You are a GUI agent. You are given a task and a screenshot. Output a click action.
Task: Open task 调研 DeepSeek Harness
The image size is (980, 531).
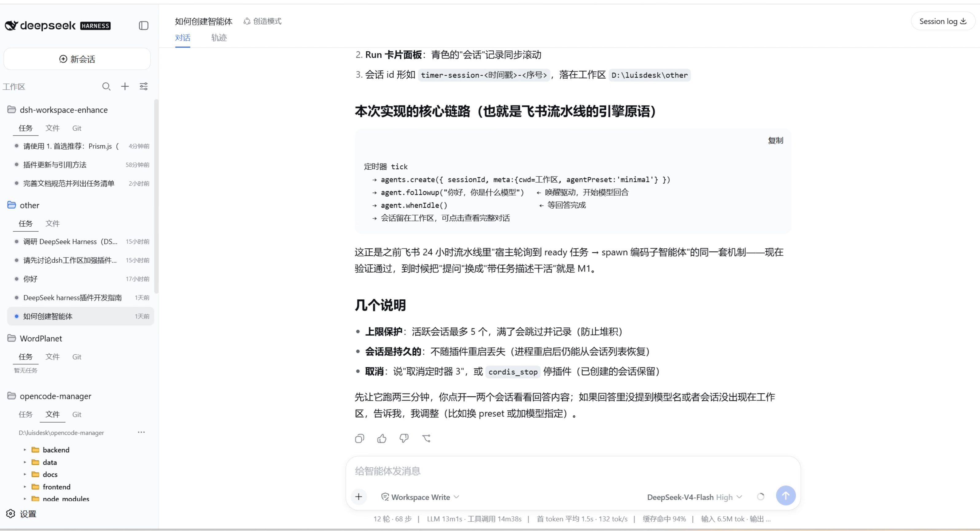click(x=81, y=241)
